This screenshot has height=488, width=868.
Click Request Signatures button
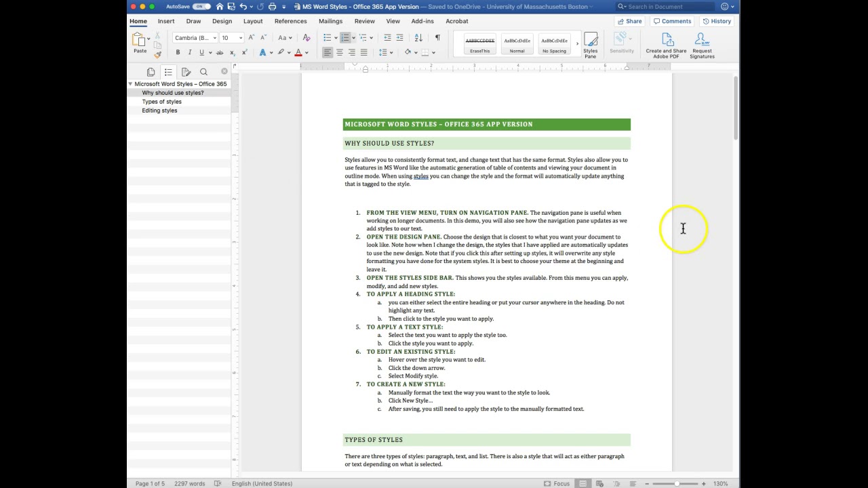(702, 45)
